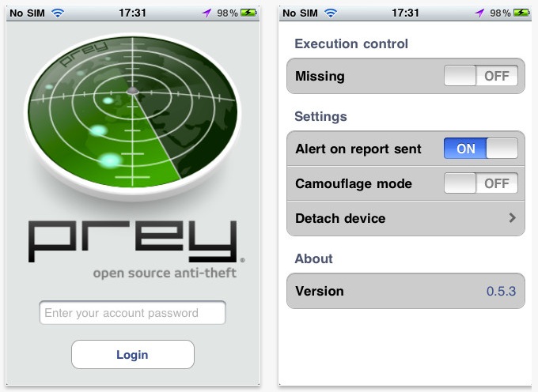Open the Detach device chevron arrow
This screenshot has width=538, height=392.
(x=512, y=218)
